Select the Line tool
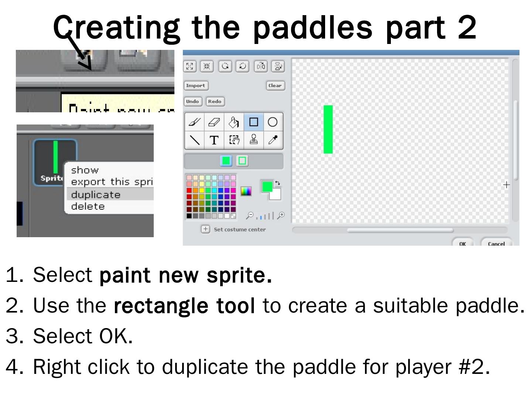Viewport: 532px width, 399px height. tap(195, 140)
